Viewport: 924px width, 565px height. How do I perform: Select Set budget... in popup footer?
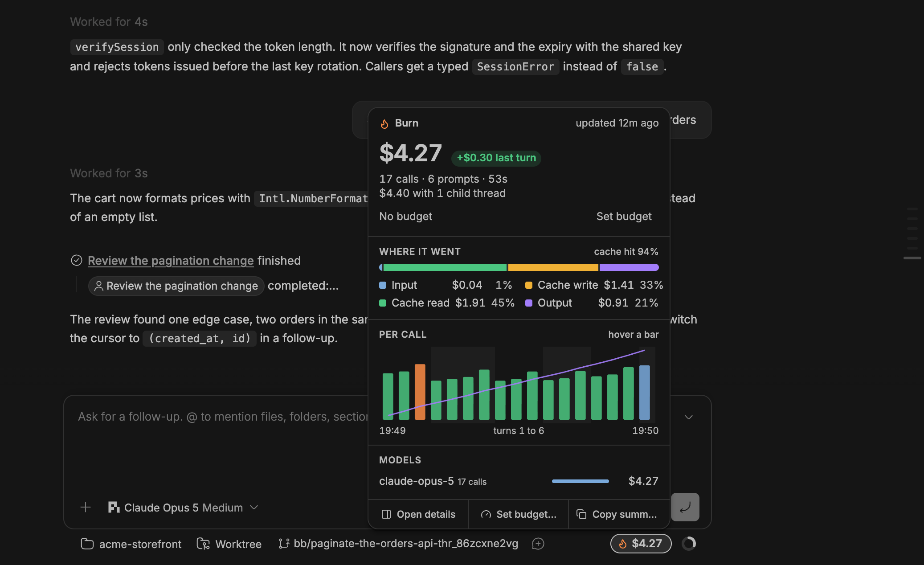pos(519,514)
